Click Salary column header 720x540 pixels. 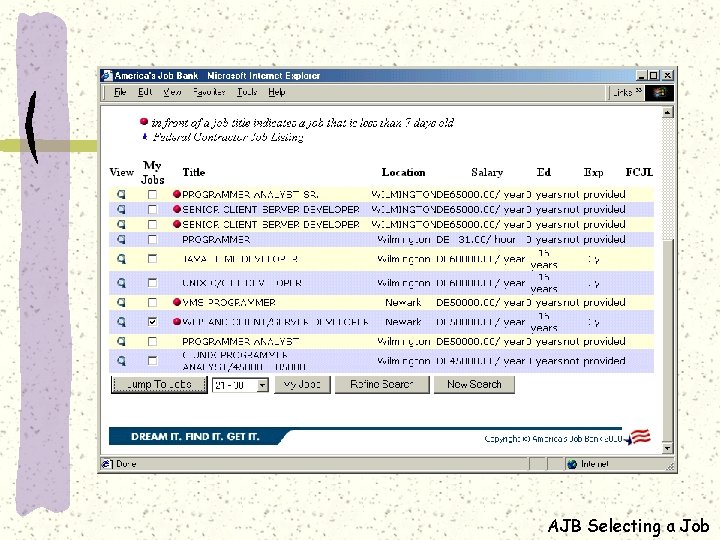click(487, 173)
